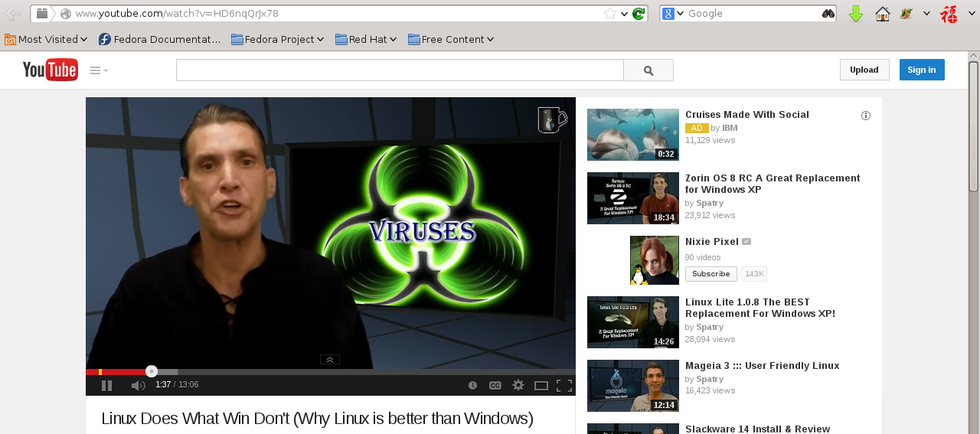Click the white scrubber handle on progress bar
Screen dimensions: 980x434
[152, 371]
